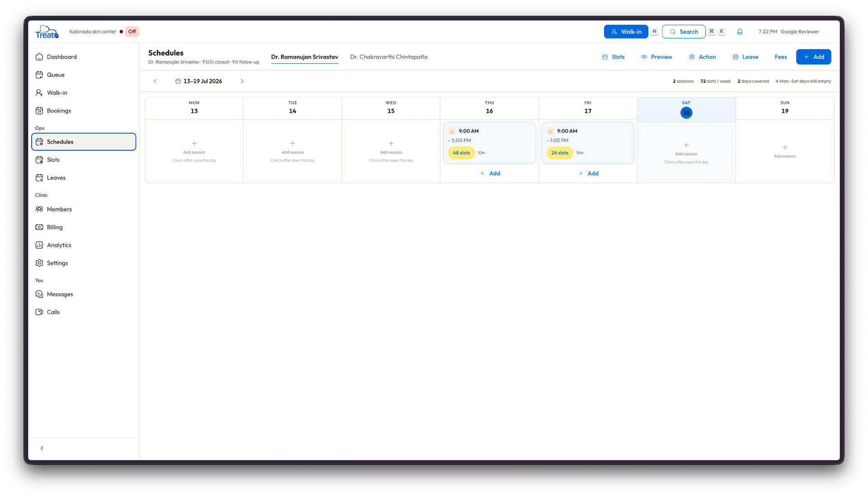Image resolution: width=868 pixels, height=496 pixels.
Task: Click the Slots toolbar button
Action: (x=613, y=57)
